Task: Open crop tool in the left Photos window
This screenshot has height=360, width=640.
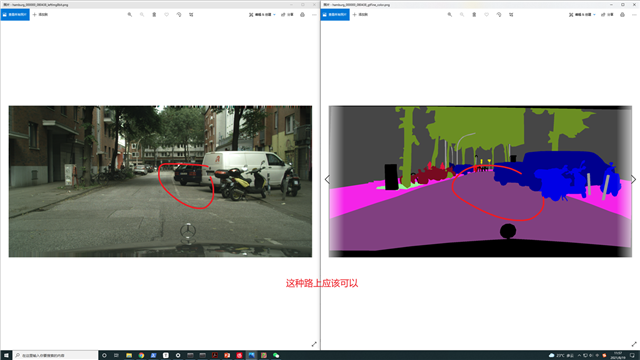Action: tap(191, 15)
